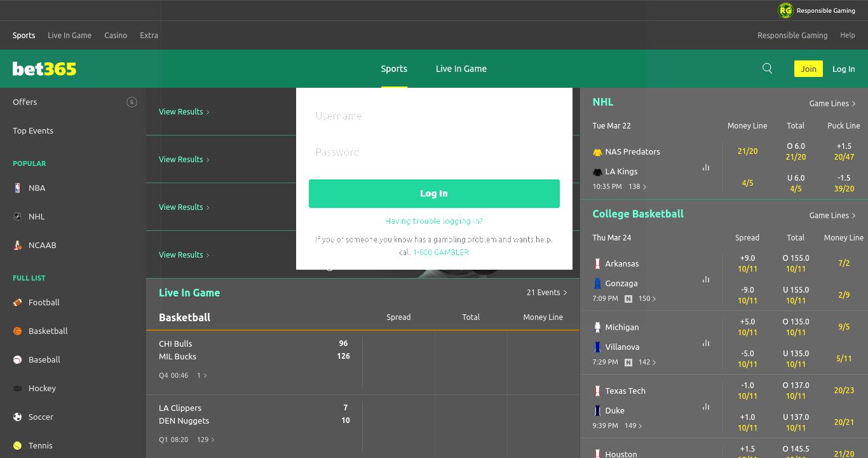The width and height of the screenshot is (868, 458).
Task: Open Top Events in the sidebar
Action: pyautogui.click(x=33, y=130)
